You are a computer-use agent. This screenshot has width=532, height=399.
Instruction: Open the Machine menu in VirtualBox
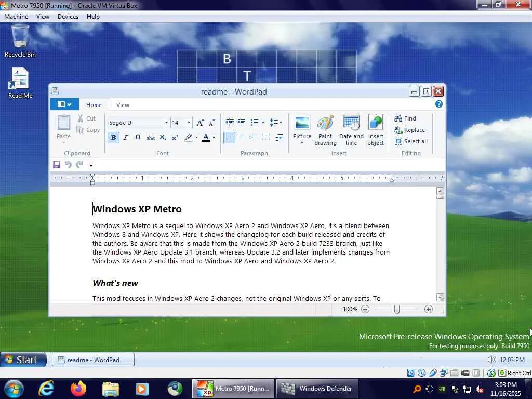(16, 17)
